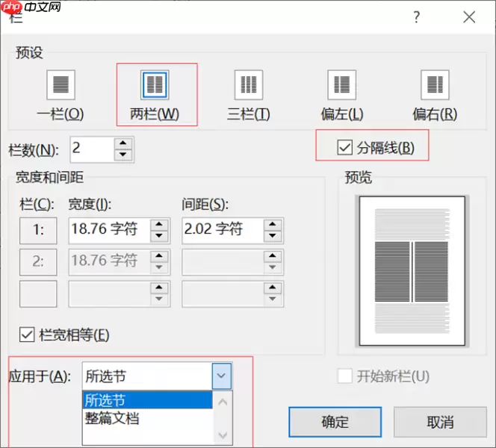Viewport: 496px width, 448px height.
Task: Choose the right-biased (偏右) preset icon
Action: 435,84
